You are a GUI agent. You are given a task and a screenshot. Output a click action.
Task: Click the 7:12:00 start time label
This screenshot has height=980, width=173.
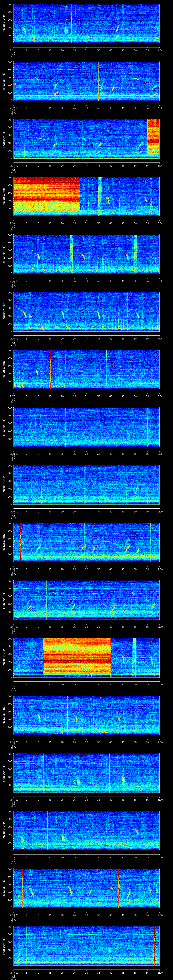point(14,684)
